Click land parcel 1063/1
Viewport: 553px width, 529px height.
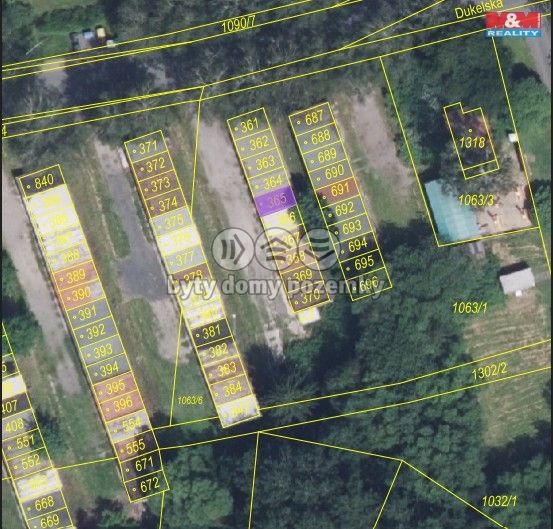[469, 308]
